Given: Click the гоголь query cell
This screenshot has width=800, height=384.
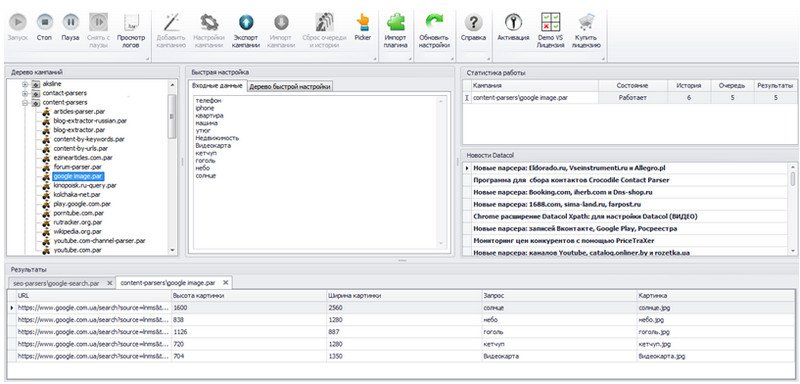Looking at the screenshot, I should pyautogui.click(x=560, y=332).
